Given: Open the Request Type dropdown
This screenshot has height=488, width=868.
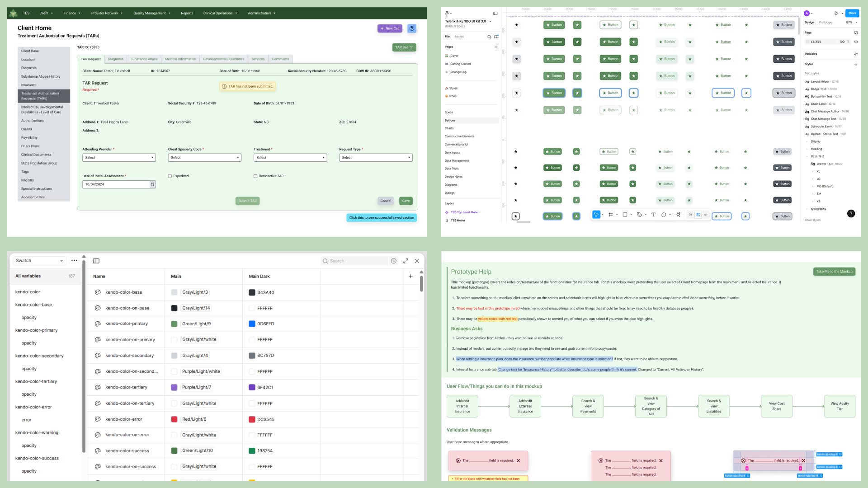Looking at the screenshot, I should (x=376, y=158).
